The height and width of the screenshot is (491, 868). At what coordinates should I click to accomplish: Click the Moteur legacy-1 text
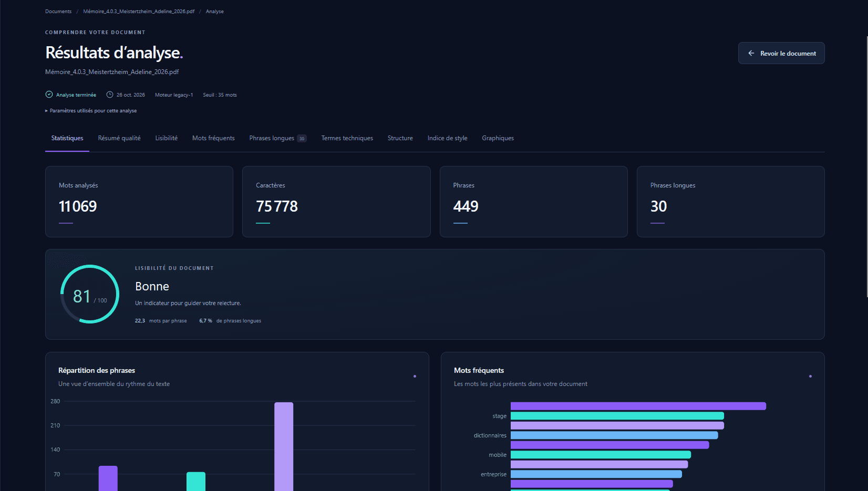(174, 95)
